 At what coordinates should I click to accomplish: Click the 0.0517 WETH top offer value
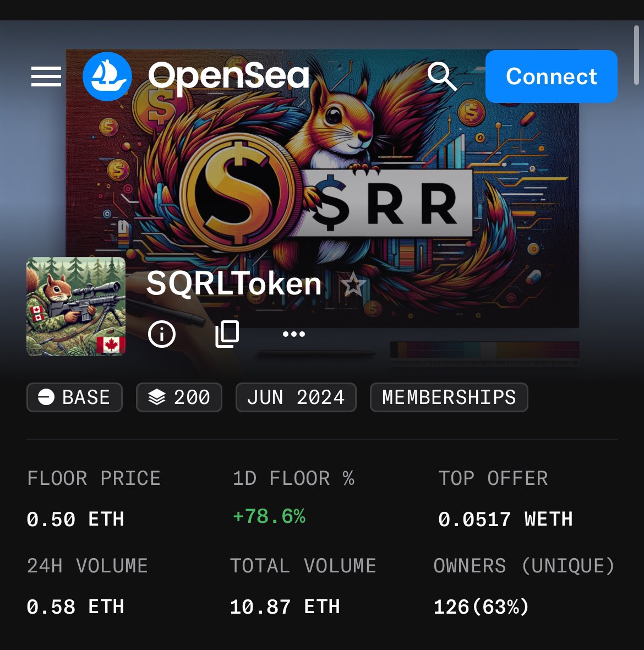(505, 519)
